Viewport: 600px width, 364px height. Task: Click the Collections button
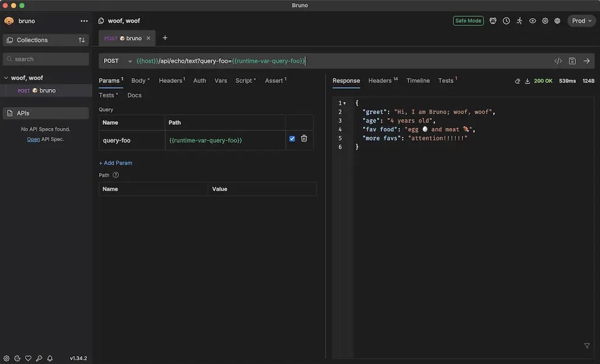46,40
